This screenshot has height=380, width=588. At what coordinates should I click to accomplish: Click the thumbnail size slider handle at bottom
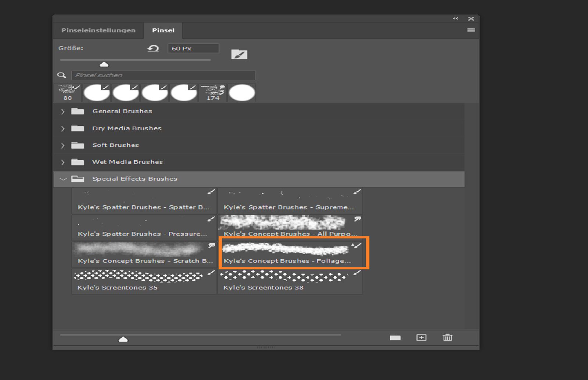(x=123, y=339)
